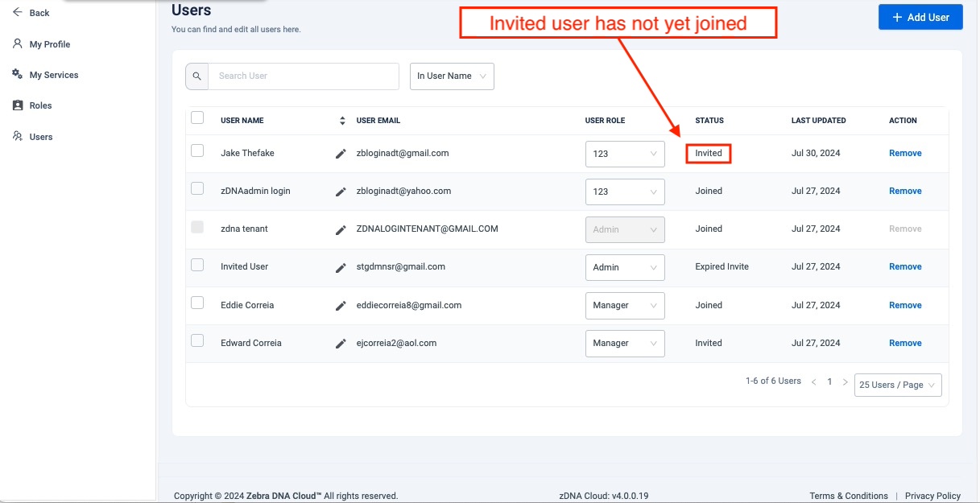Open the In User Name filter dropdown

(x=452, y=76)
